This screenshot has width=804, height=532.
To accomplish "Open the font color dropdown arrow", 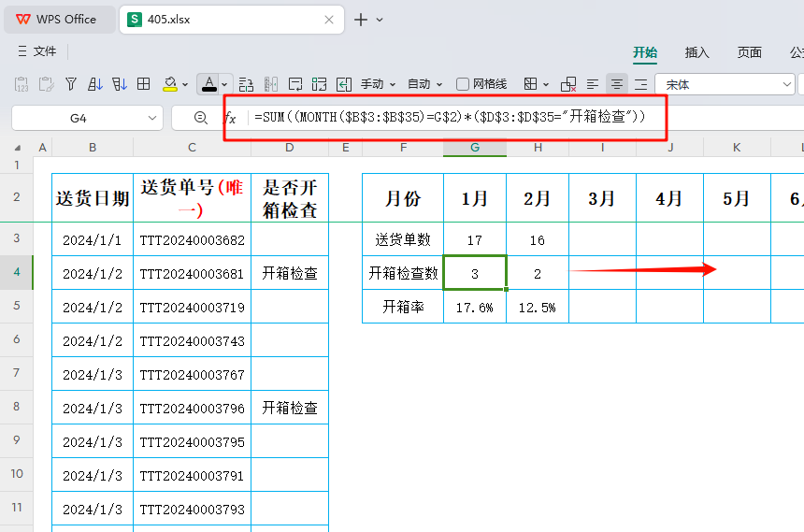I will click(x=224, y=85).
